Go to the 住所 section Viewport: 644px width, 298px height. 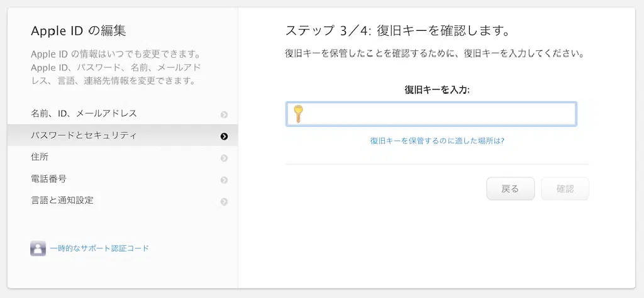[x=40, y=157]
